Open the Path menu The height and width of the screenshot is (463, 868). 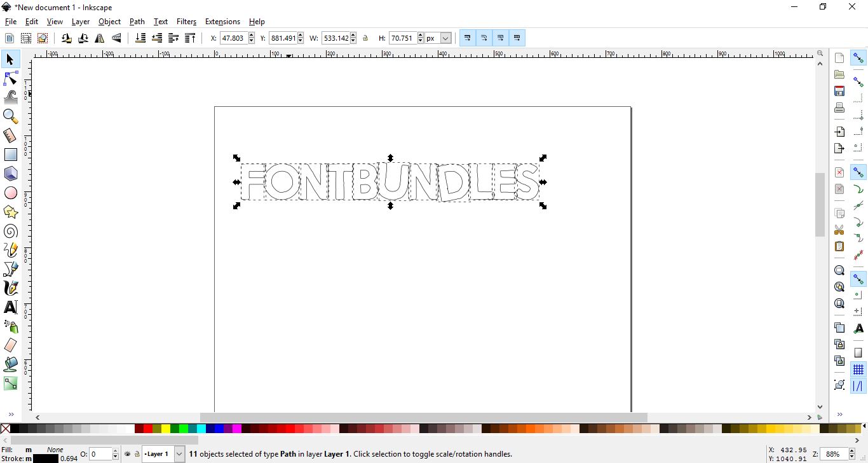pyautogui.click(x=137, y=22)
